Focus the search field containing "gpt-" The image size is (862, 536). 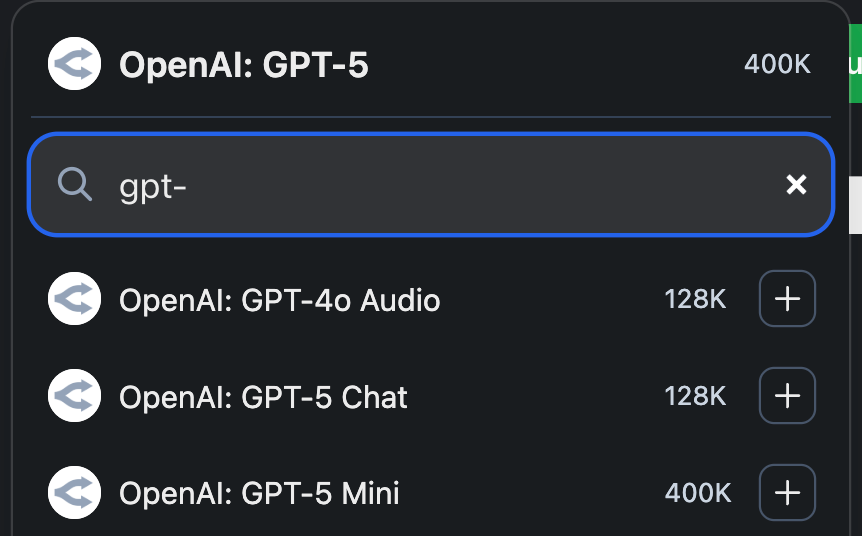(431, 185)
